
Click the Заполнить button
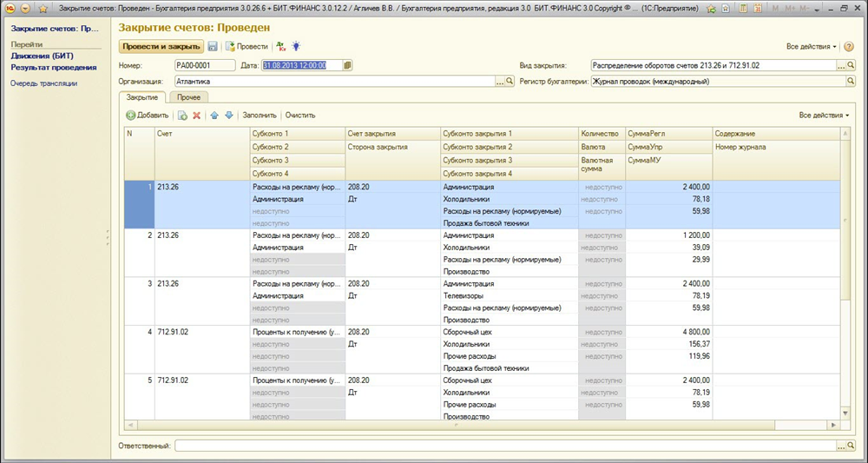click(260, 115)
